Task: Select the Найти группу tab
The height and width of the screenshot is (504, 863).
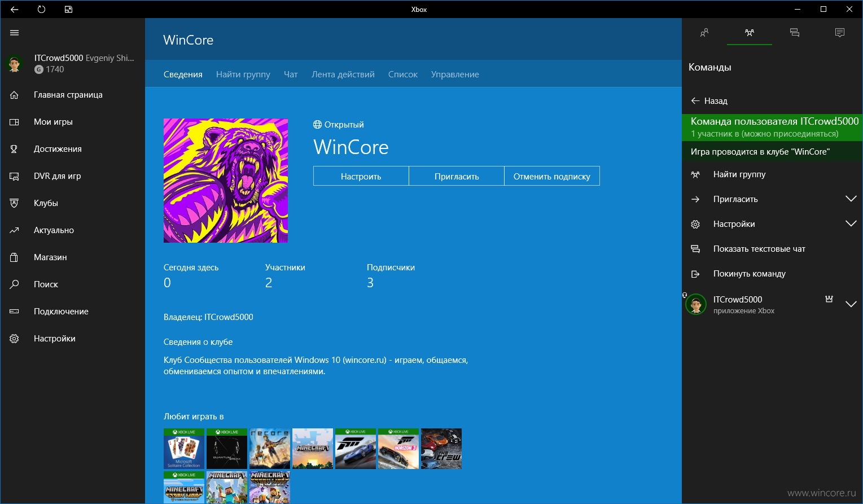Action: [243, 74]
